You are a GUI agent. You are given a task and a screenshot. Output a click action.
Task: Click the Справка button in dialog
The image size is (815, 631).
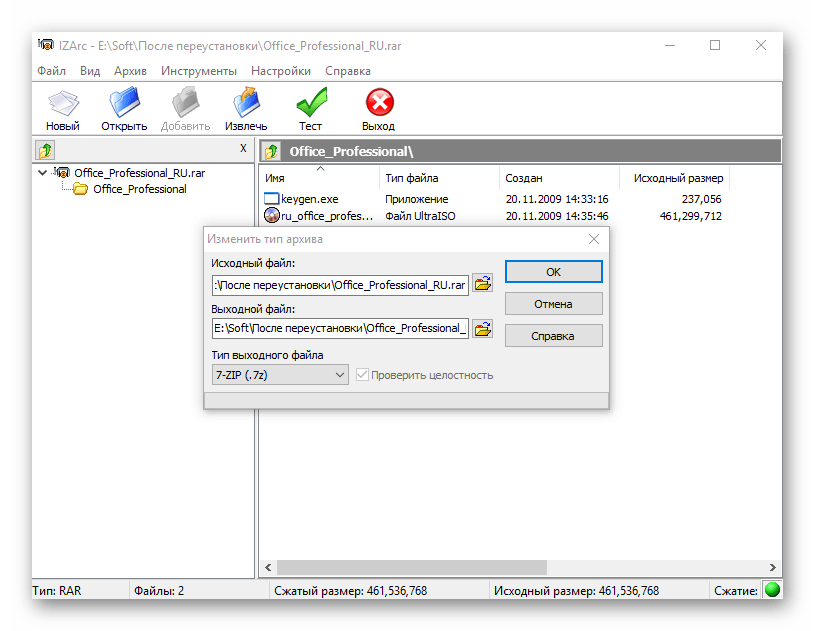pos(554,336)
